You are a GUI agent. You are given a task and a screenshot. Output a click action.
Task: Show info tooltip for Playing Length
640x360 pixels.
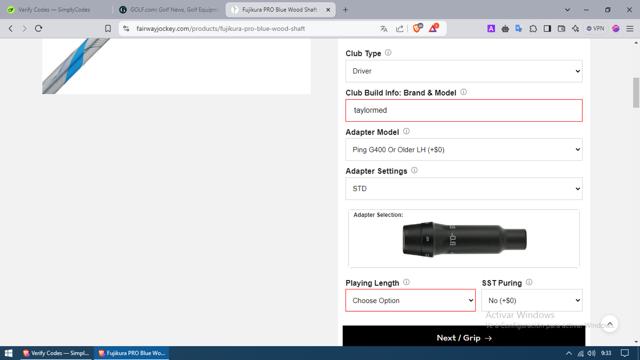coord(406,282)
